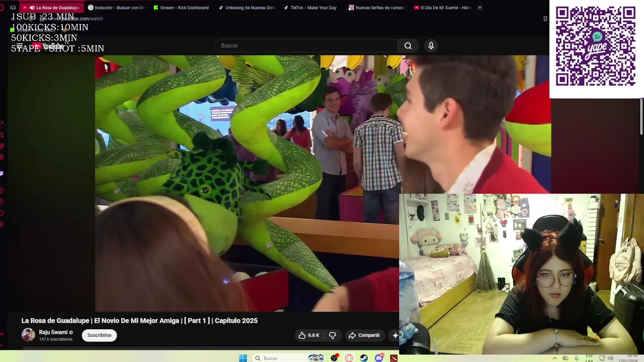The image size is (644, 362).
Task: Switch to Nuevas tarifas de cursos tab
Action: pos(376,8)
